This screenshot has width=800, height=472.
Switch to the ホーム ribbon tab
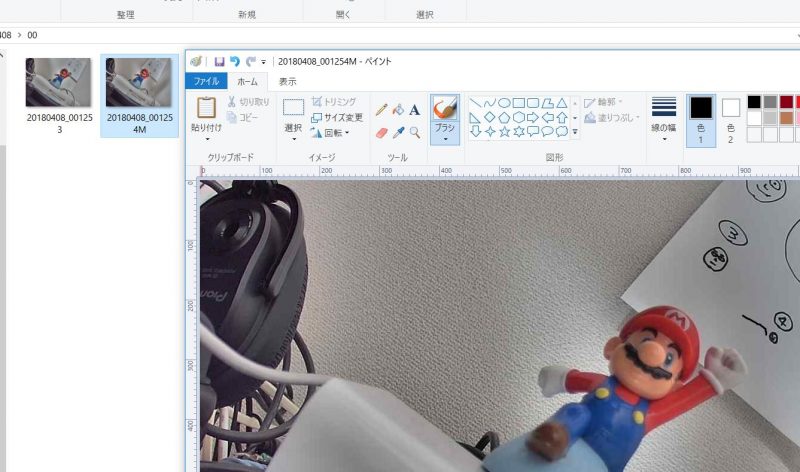247,81
